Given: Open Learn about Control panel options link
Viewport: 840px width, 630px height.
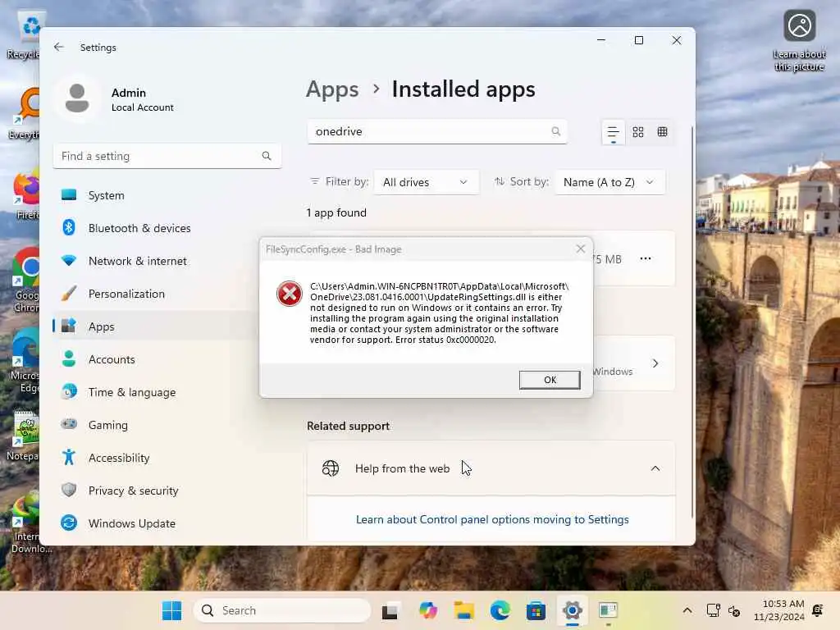Looking at the screenshot, I should (492, 519).
